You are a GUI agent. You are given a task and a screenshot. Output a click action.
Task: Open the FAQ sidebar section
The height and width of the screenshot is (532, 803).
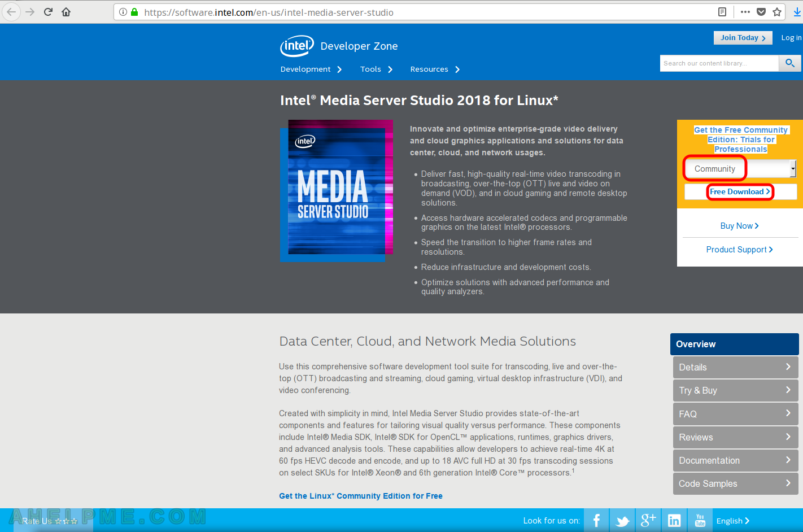coord(735,414)
